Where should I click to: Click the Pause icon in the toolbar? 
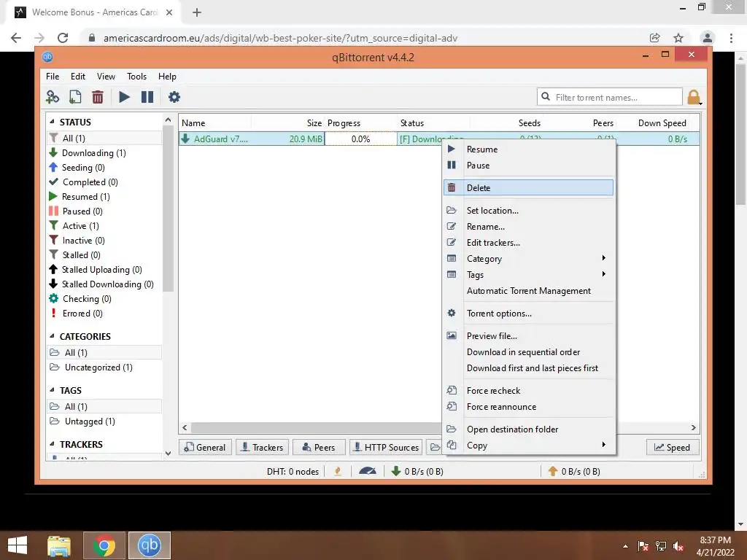pyautogui.click(x=147, y=97)
